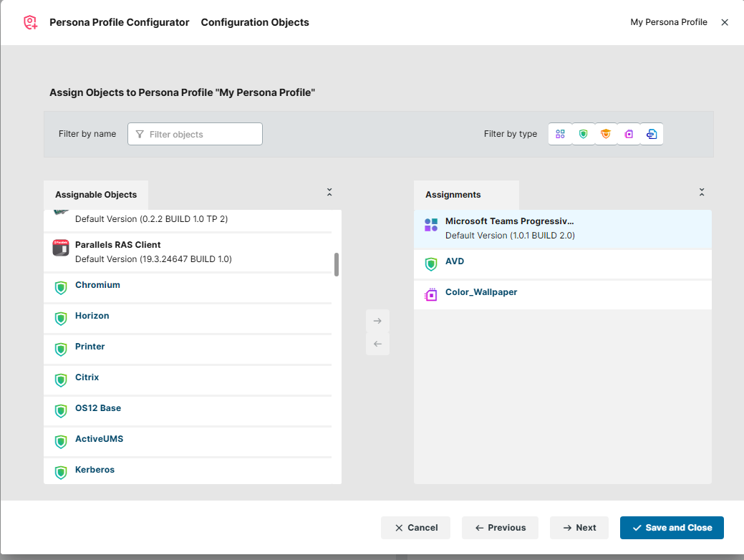744x560 pixels.
Task: Click the Assignable Objects scrollbar thumb
Action: click(337, 264)
